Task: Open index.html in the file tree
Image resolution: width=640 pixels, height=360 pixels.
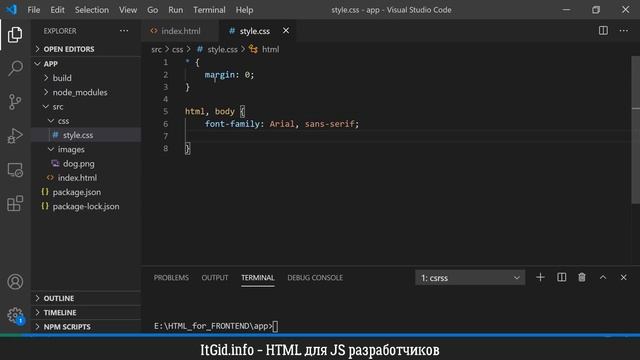Action: click(x=86, y=178)
